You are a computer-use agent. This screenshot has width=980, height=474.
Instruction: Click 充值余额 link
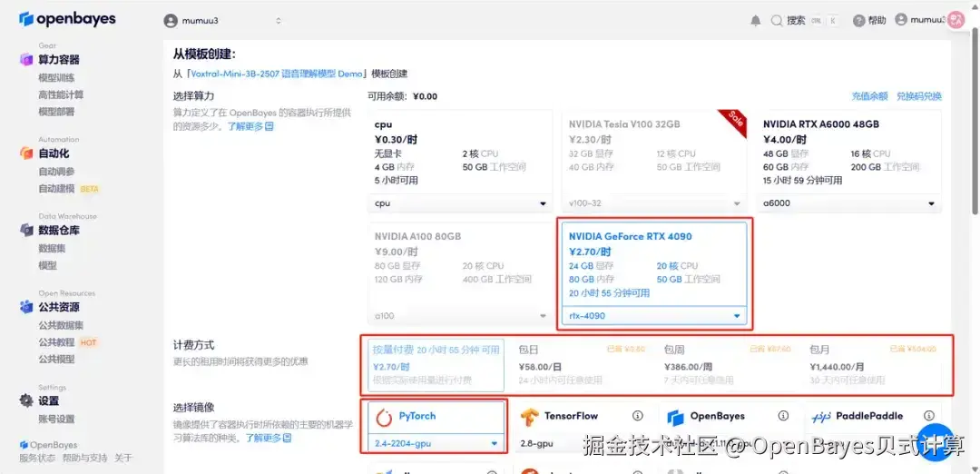click(869, 96)
